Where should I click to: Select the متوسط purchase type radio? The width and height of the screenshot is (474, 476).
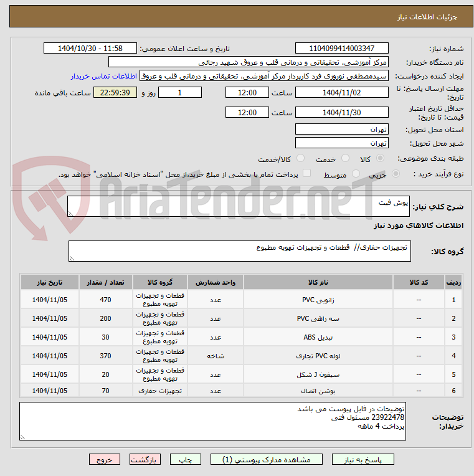click(x=356, y=174)
